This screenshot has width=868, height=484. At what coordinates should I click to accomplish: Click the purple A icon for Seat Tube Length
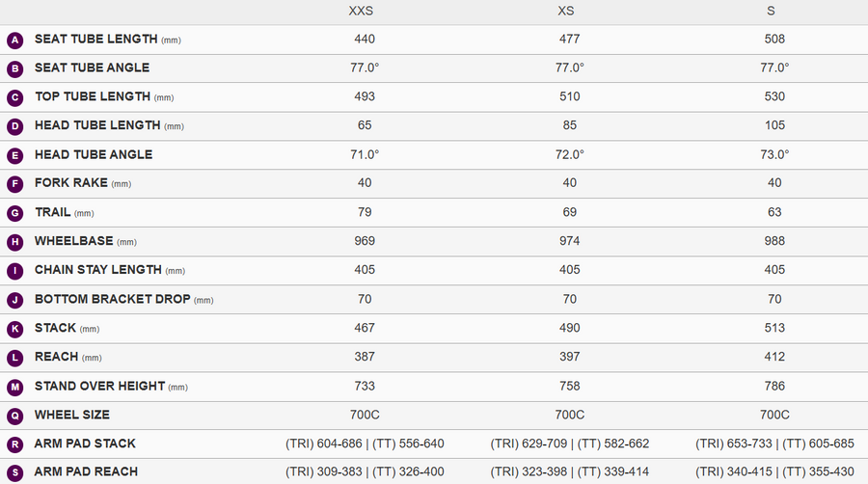[x=14, y=40]
